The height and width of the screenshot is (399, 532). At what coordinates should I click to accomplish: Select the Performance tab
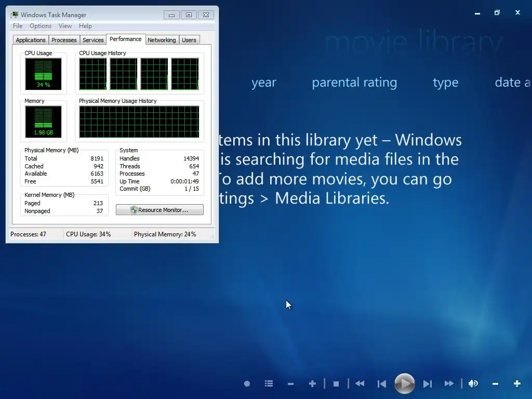126,39
